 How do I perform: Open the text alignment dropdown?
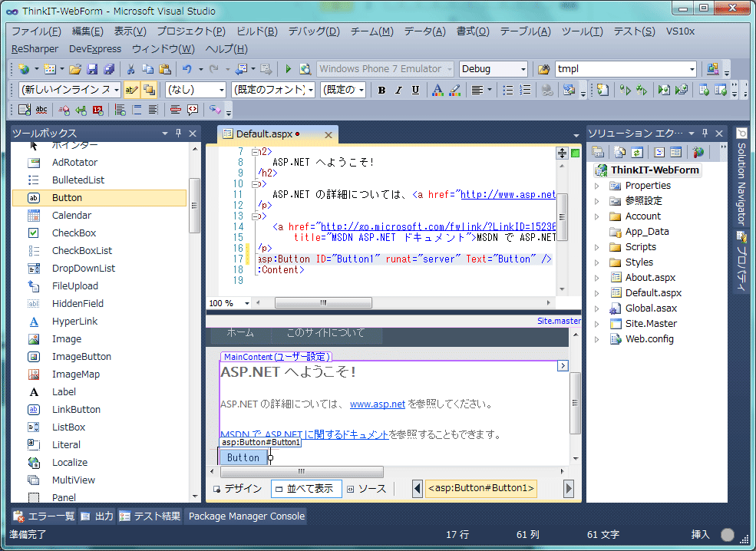pyautogui.click(x=490, y=90)
